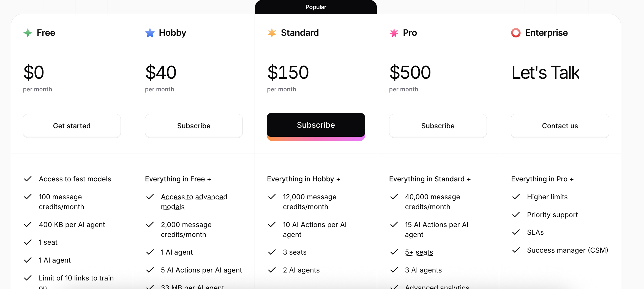
Task: Click Success manager (CSM) feature text
Action: click(567, 250)
